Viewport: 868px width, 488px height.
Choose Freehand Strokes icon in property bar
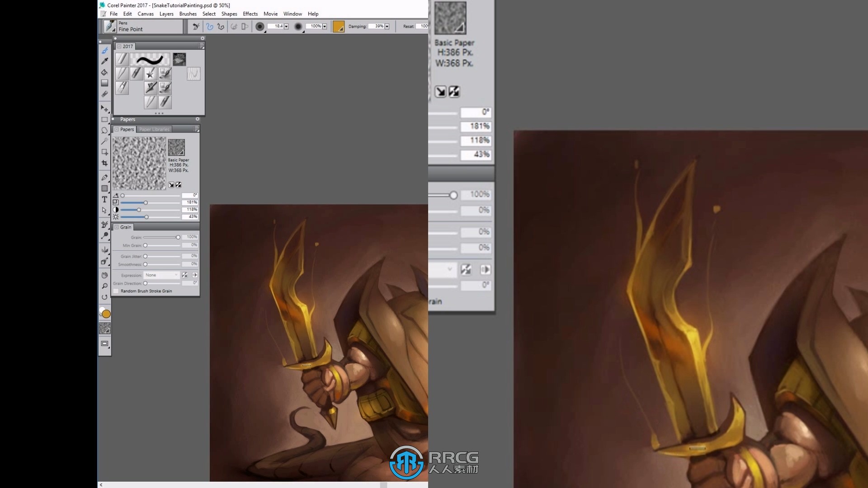point(210,27)
